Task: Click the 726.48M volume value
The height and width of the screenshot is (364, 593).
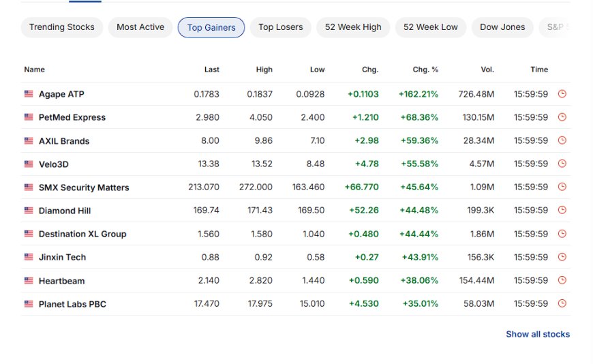Action: tap(476, 94)
